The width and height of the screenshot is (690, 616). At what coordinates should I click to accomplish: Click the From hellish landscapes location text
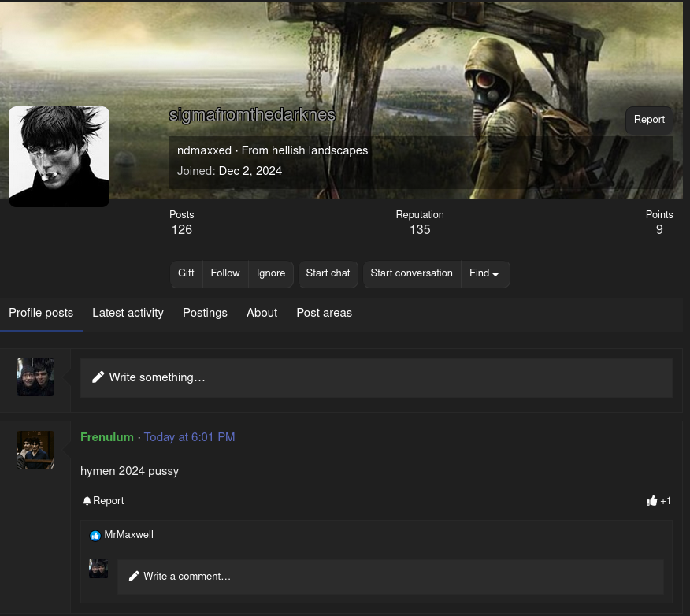(305, 150)
